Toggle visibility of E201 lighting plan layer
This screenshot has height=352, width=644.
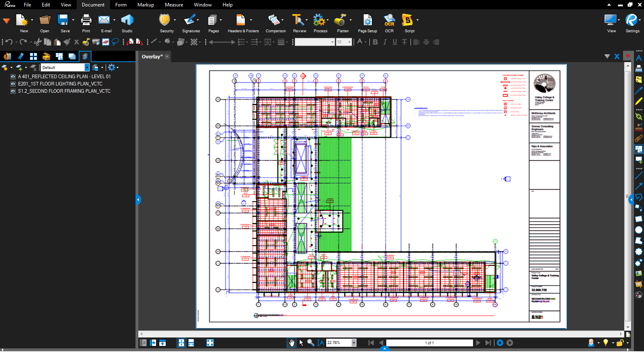13,84
